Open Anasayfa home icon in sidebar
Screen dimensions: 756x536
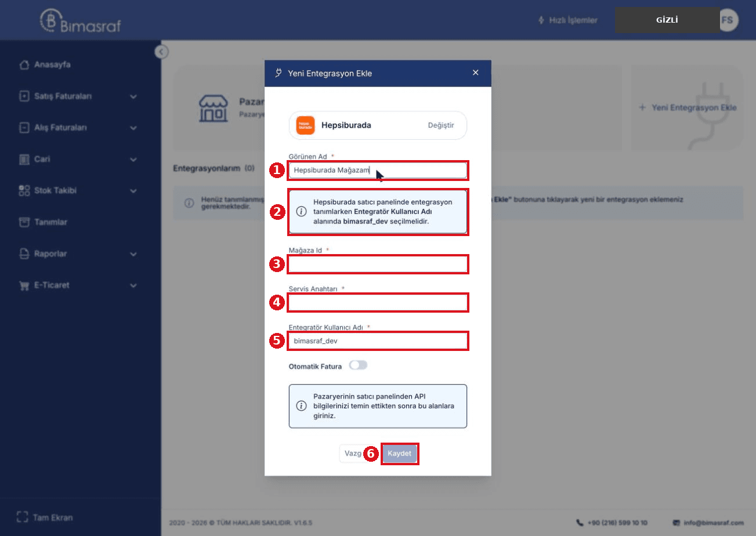(24, 64)
